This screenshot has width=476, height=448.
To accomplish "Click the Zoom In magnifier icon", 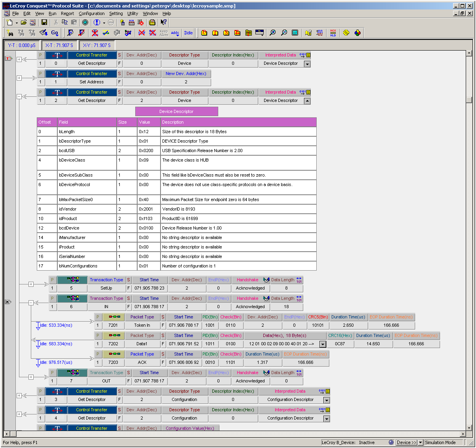I will pos(273,33).
